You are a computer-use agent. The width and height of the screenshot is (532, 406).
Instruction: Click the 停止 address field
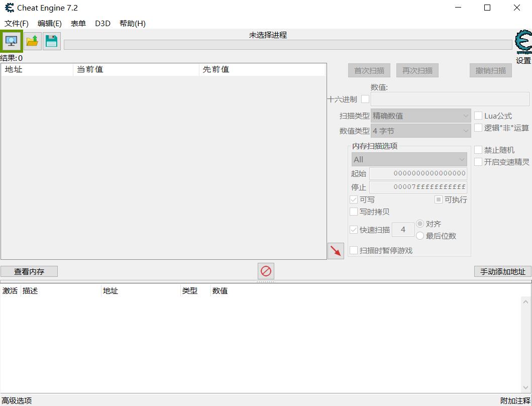click(x=418, y=187)
